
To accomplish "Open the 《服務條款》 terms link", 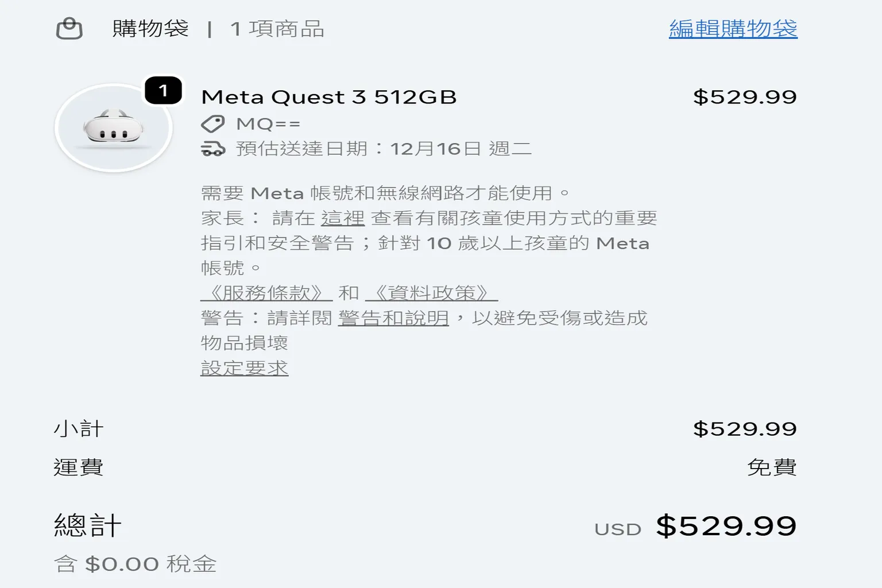I will click(265, 293).
